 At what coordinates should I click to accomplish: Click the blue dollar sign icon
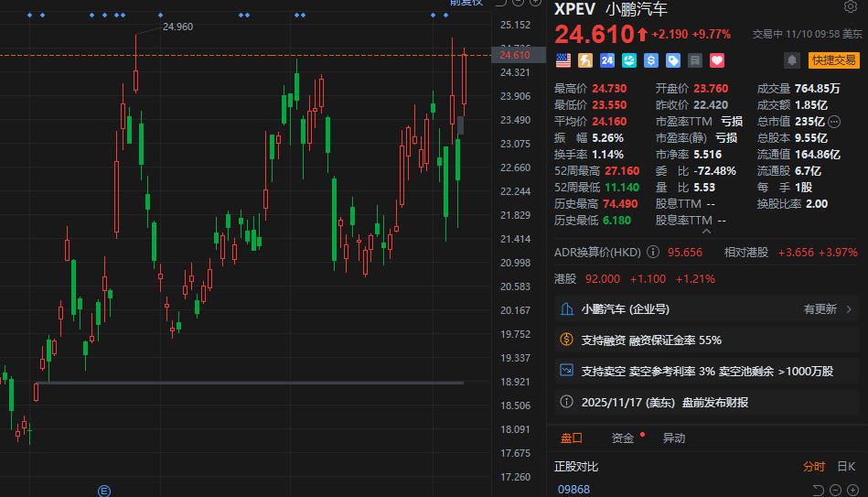pos(651,60)
